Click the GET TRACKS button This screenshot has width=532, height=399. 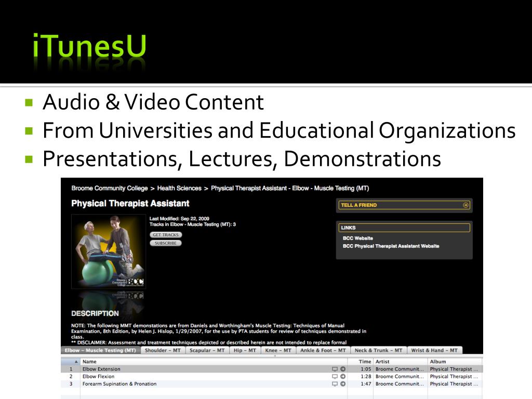coord(166,235)
